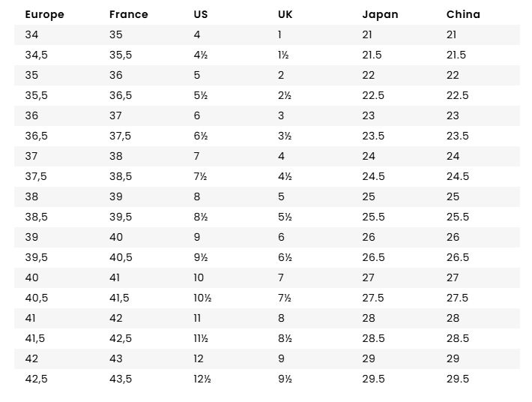Viewport: 532px width, 402px height.
Task: Select US size 12½ cell
Action: point(202,379)
